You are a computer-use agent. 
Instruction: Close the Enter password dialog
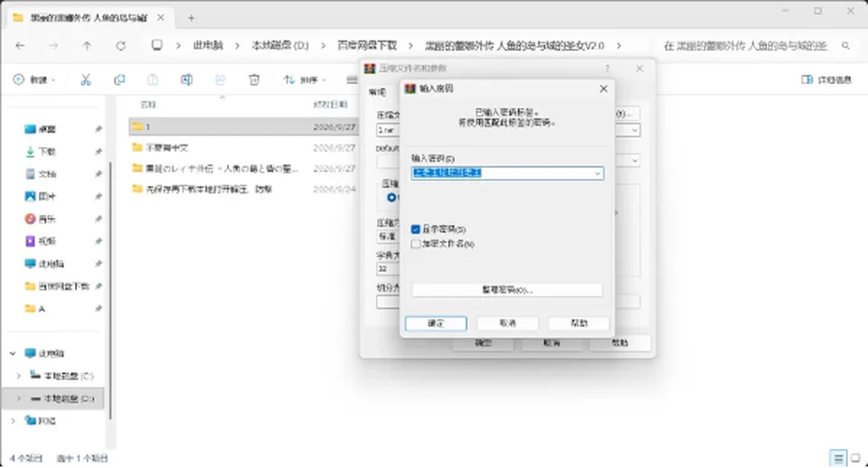point(603,89)
